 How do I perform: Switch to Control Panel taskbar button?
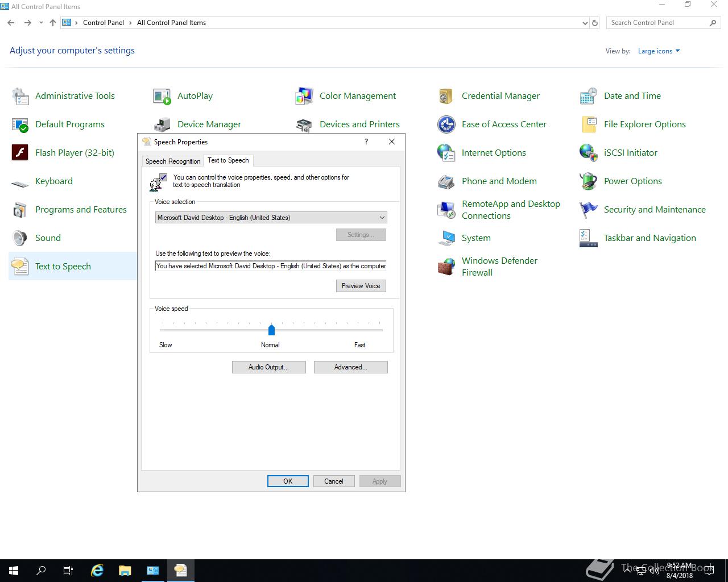click(153, 571)
